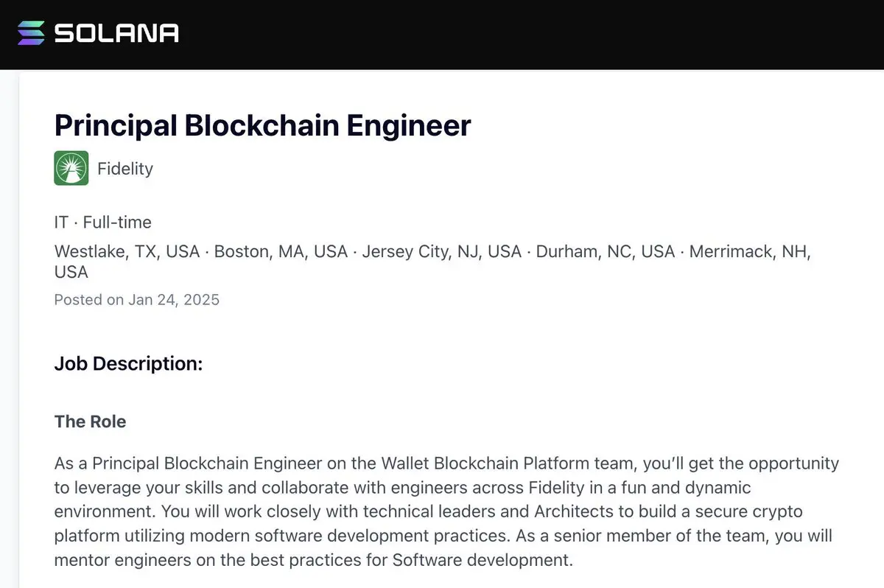Click The Role subheading
The width and height of the screenshot is (884, 588).
click(90, 421)
